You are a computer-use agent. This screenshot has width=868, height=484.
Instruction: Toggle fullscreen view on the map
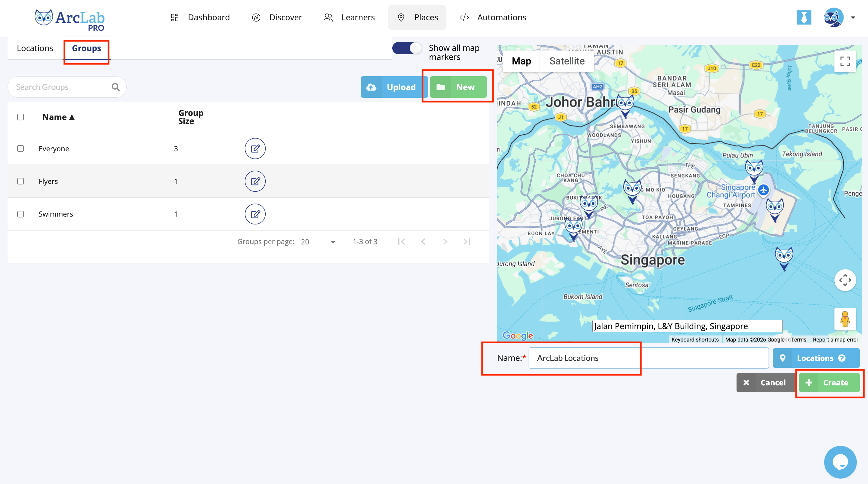click(845, 61)
